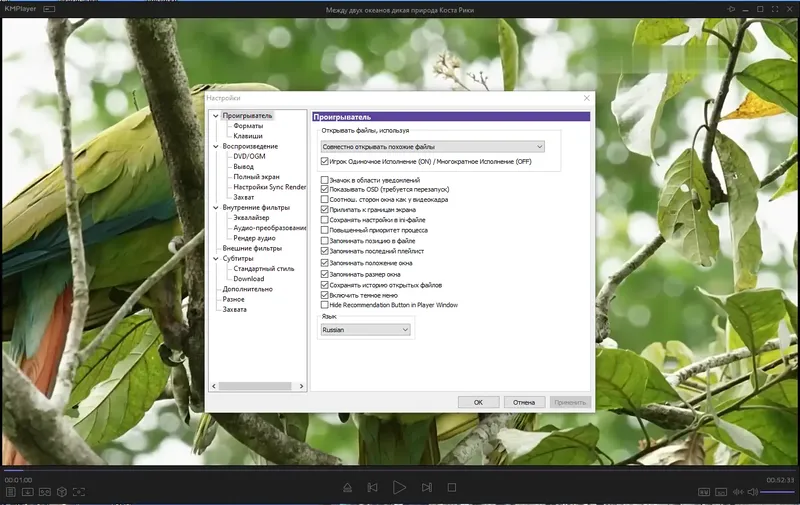The width and height of the screenshot is (800, 505).
Task: Start playback with the play button
Action: point(399,488)
